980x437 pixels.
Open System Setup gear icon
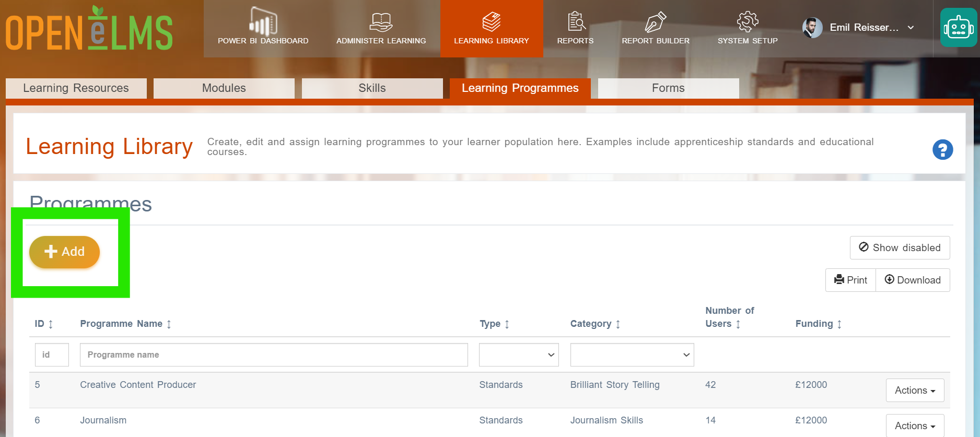pyautogui.click(x=747, y=22)
